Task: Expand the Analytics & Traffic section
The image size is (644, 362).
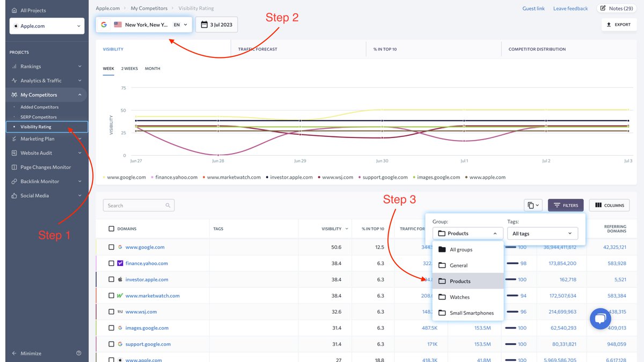Action: [x=80, y=81]
